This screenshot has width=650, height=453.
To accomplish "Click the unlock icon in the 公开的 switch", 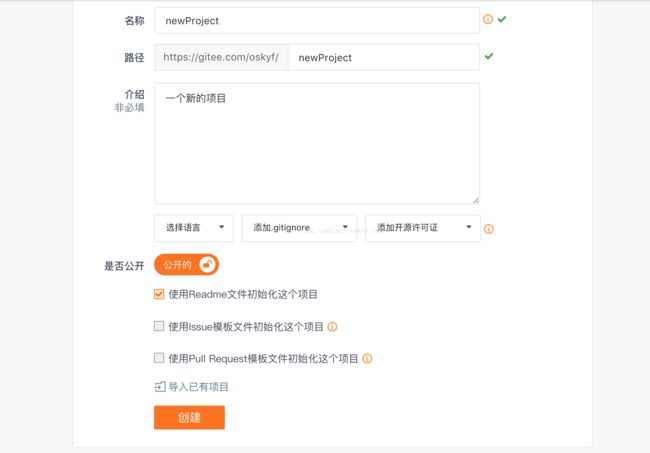I will (x=207, y=264).
